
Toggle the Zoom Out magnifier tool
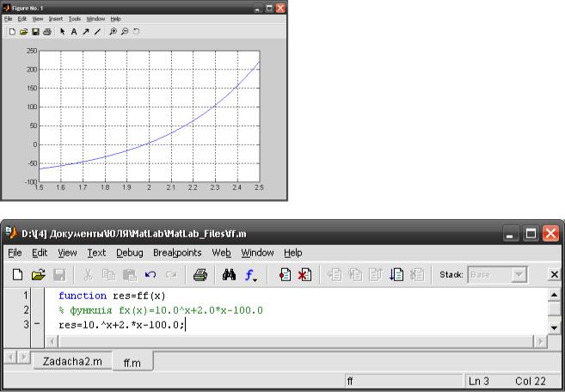pyautogui.click(x=125, y=31)
